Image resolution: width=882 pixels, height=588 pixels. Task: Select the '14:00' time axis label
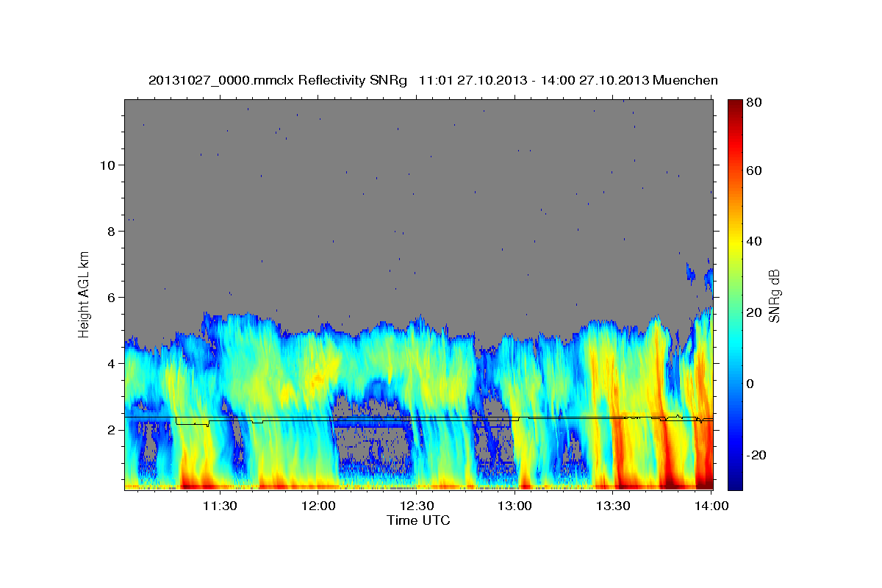711,506
